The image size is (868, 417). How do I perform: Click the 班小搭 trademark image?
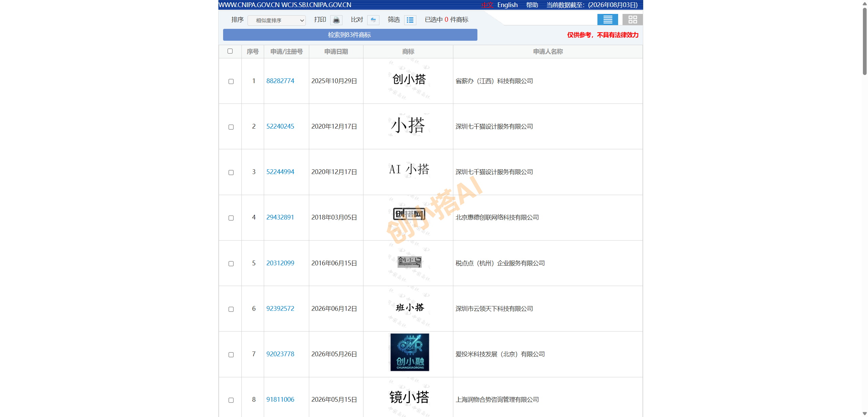point(410,307)
